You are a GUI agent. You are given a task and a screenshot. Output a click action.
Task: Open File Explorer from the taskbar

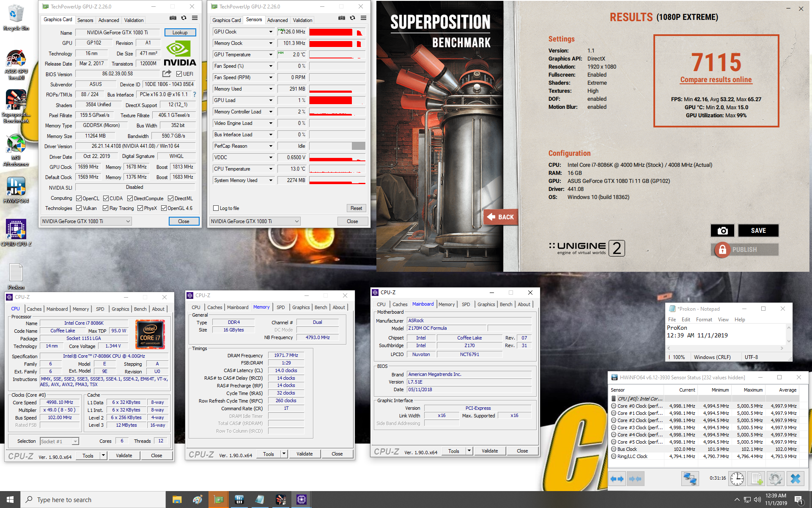177,500
